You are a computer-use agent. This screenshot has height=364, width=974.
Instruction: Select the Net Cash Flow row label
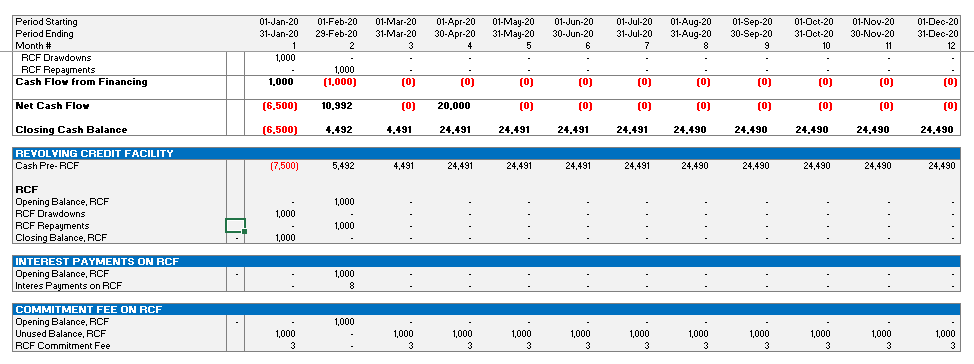tap(52, 106)
